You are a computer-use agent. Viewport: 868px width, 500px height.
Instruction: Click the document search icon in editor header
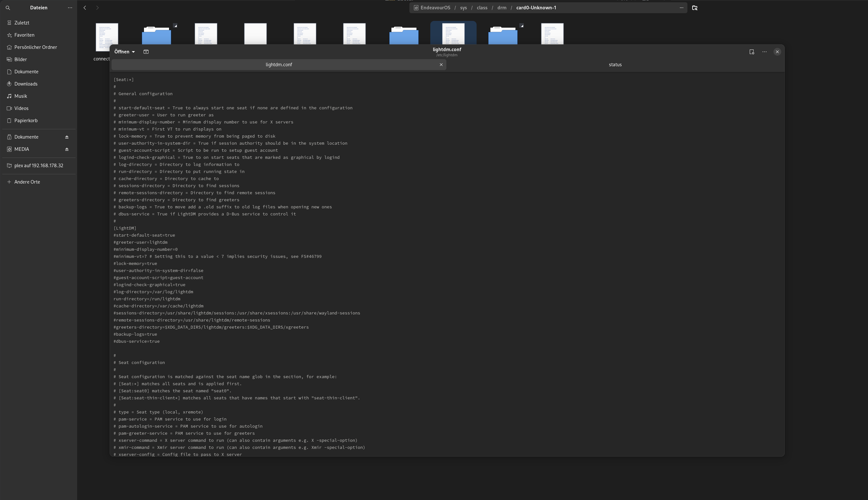(752, 52)
